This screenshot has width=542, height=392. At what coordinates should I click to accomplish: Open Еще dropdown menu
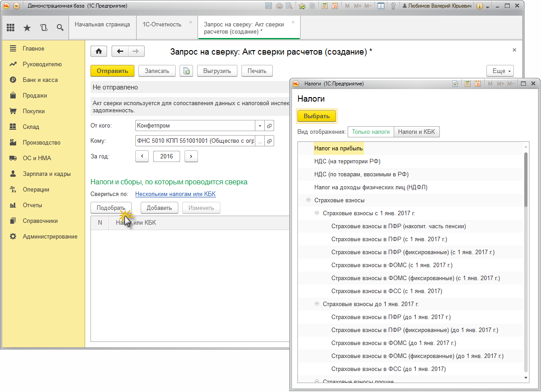500,71
